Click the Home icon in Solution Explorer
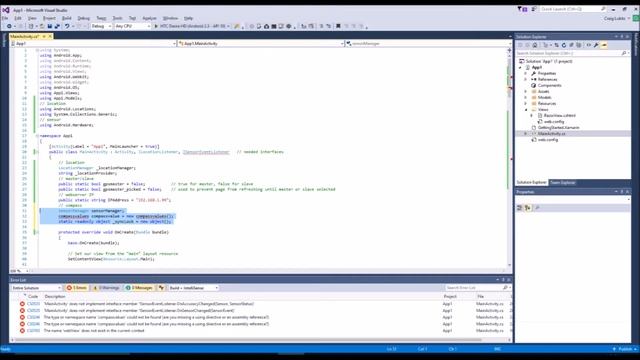 click(535, 45)
